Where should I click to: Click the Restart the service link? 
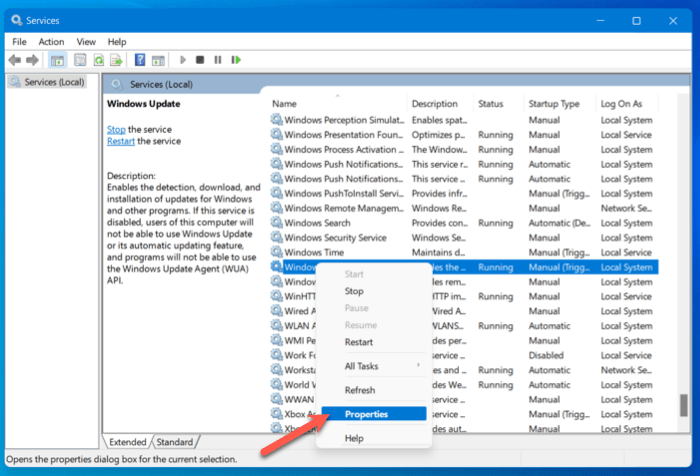(x=120, y=141)
